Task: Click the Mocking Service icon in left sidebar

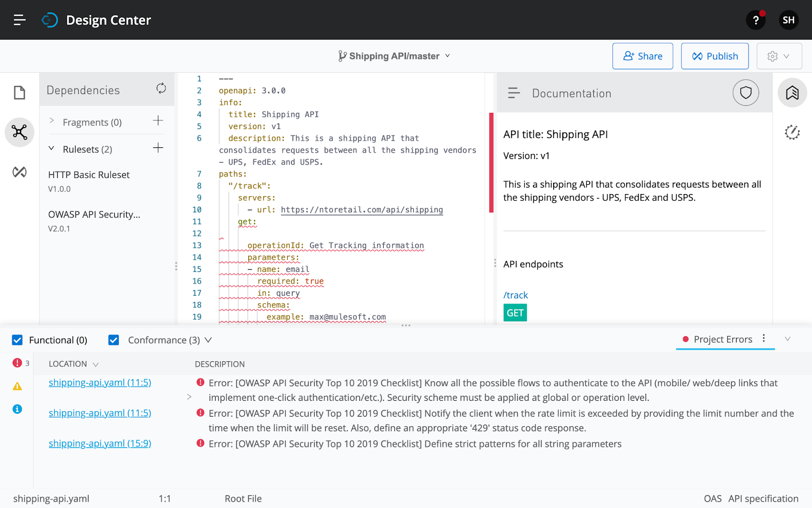Action: pos(19,172)
